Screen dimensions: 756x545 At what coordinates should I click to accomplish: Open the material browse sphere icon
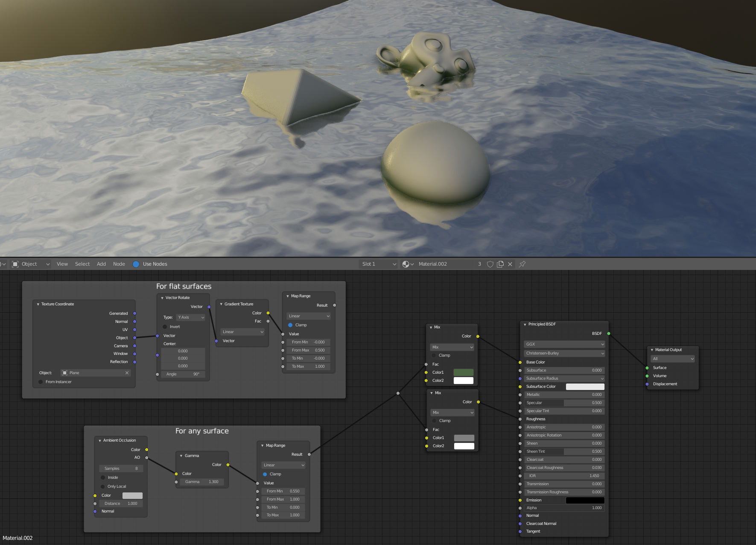click(408, 264)
